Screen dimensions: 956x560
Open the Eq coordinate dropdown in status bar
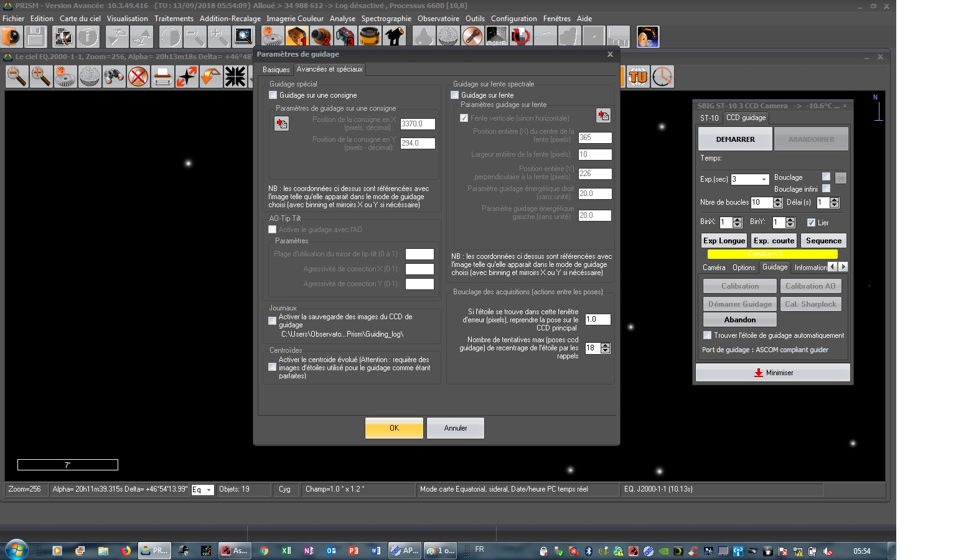tap(209, 490)
